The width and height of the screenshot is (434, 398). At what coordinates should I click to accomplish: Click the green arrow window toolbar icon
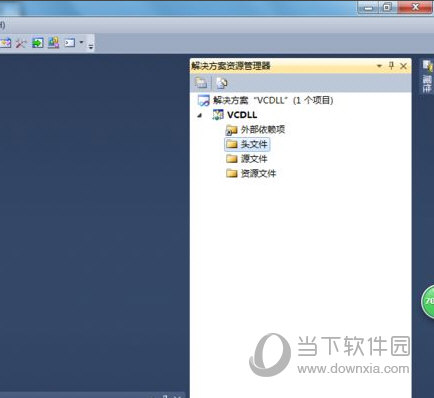38,43
